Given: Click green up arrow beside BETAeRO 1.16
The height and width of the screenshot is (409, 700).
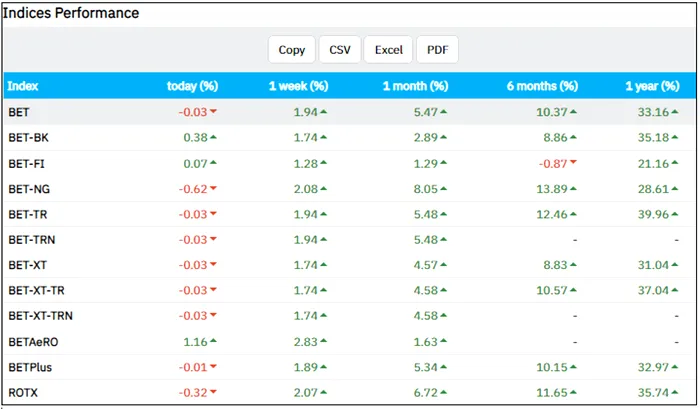Looking at the screenshot, I should tap(213, 342).
